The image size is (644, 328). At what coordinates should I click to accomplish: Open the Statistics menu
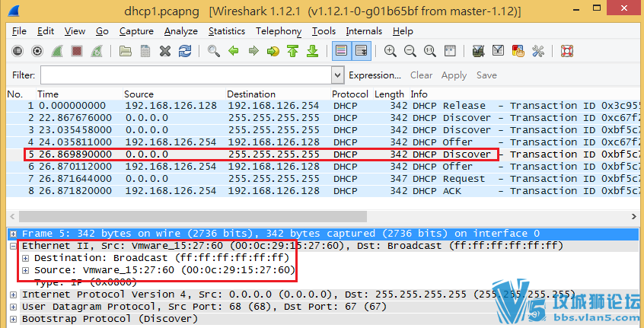pos(227,31)
